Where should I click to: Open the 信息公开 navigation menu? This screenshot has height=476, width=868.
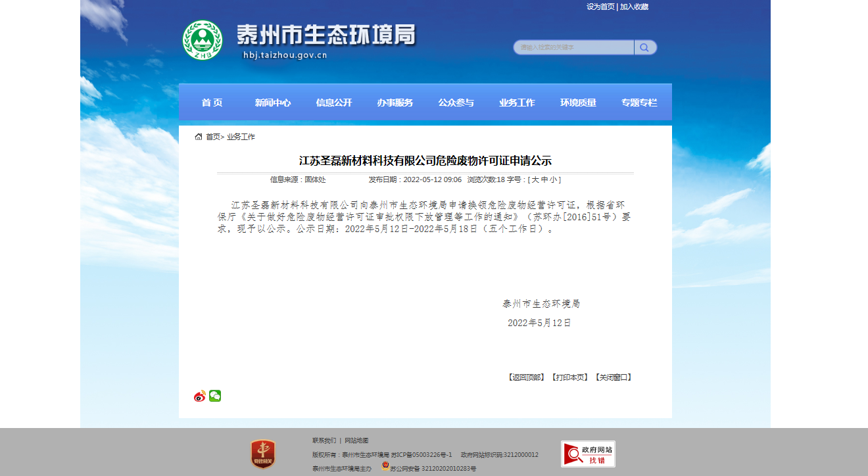pos(334,103)
